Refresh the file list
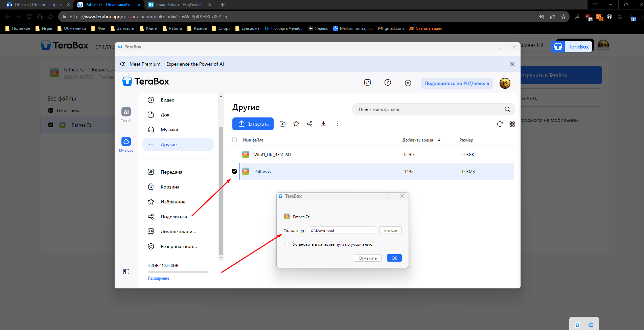The image size is (644, 330). [500, 124]
